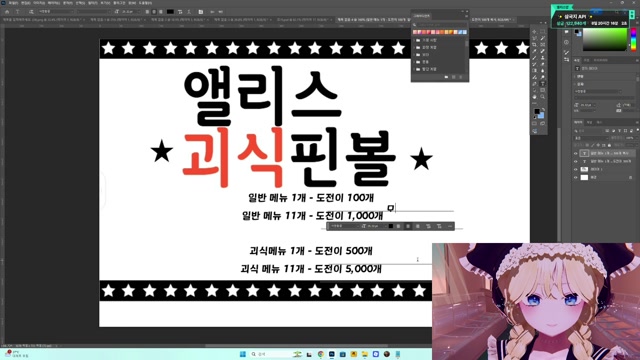
Task: Click the Windows Start button
Action: click(242, 354)
